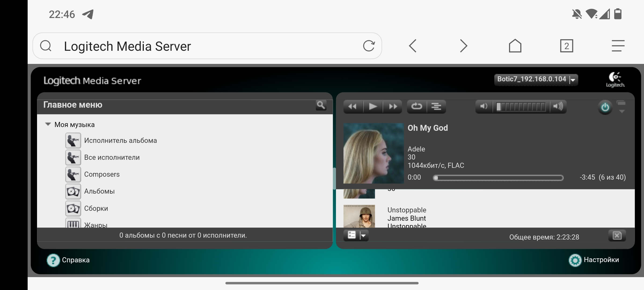Screen dimensions: 644x290
Task: Select Unstoppable track in playlist
Action: point(407,210)
